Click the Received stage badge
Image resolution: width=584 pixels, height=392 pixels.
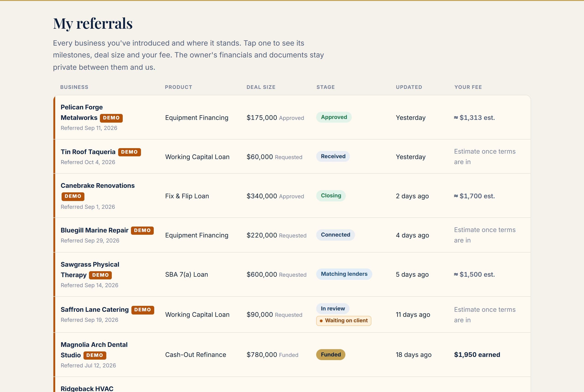pos(333,157)
